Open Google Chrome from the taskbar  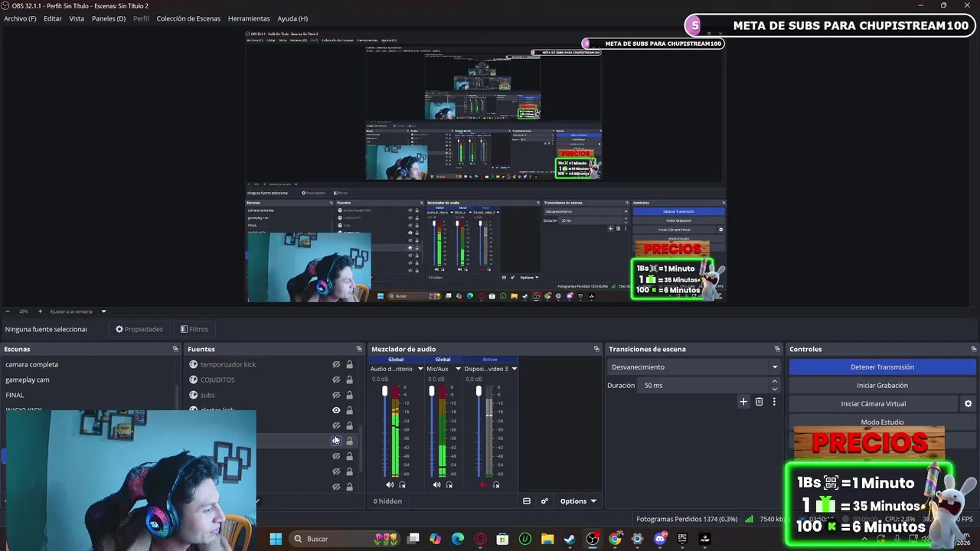click(615, 539)
